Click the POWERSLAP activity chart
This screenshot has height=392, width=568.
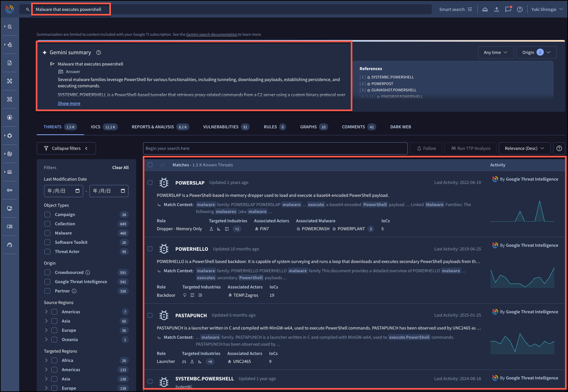(x=522, y=211)
